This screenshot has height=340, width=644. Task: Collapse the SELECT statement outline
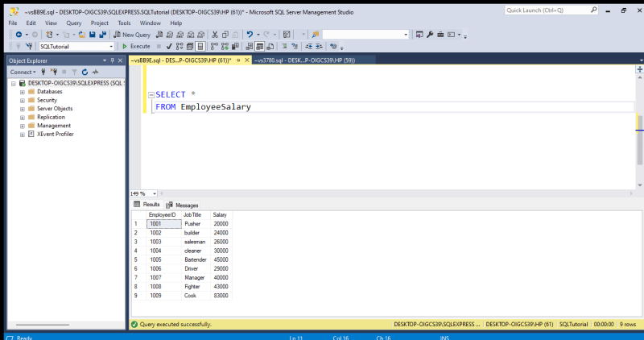(151, 94)
